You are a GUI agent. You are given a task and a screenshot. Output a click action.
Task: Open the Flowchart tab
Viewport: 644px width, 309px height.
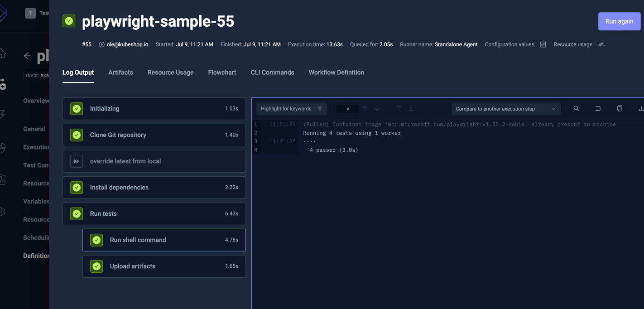pos(222,72)
